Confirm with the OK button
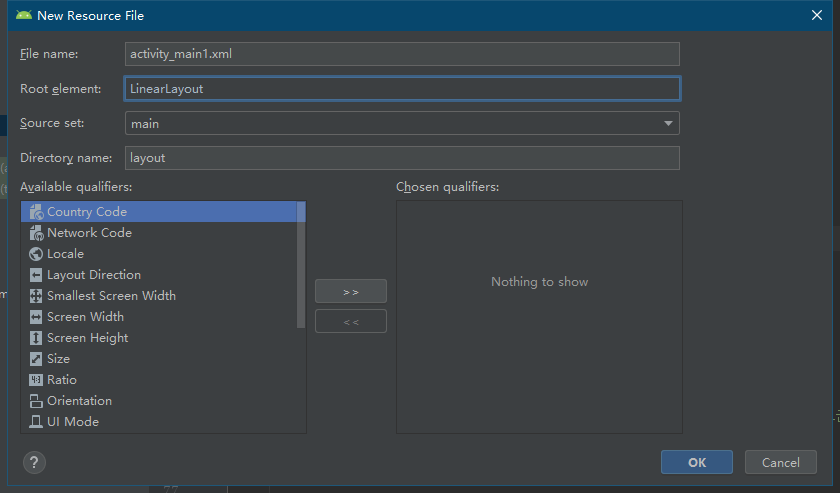 tap(696, 462)
